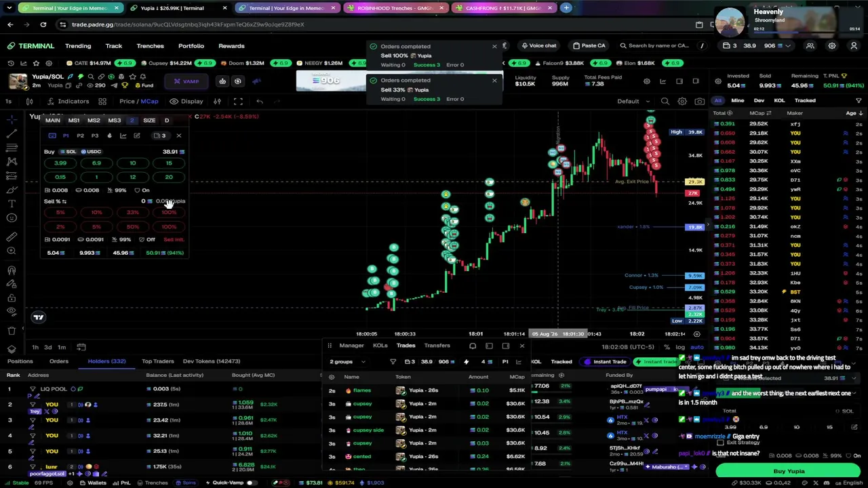Viewport: 868px width, 488px height.
Task: Toggle auto scale on chart
Action: [x=696, y=347]
